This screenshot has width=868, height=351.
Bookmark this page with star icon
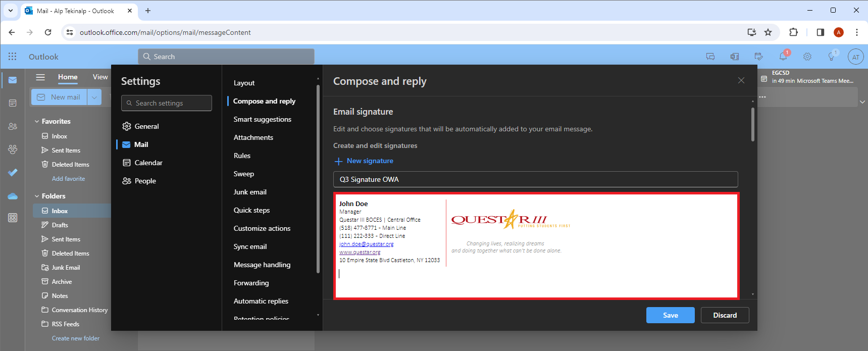pos(768,32)
